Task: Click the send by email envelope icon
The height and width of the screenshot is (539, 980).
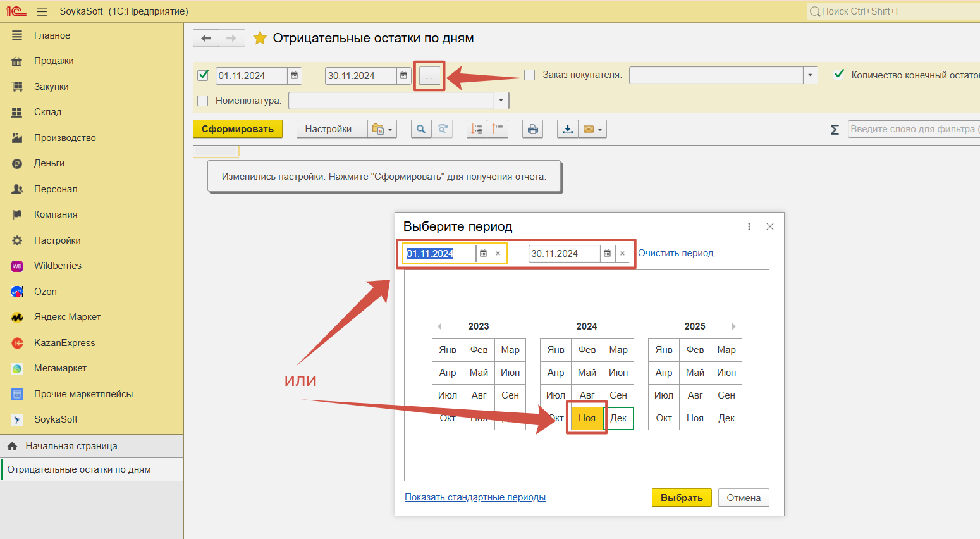Action: tap(589, 129)
